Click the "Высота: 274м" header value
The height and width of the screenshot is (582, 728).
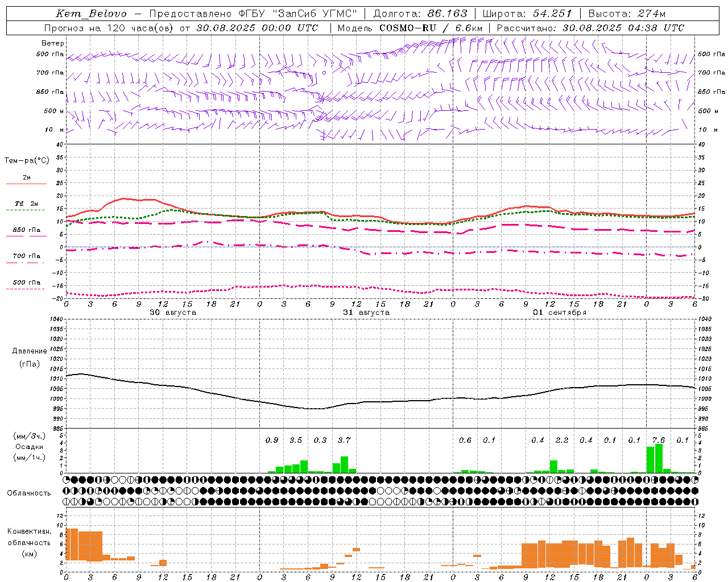click(627, 14)
